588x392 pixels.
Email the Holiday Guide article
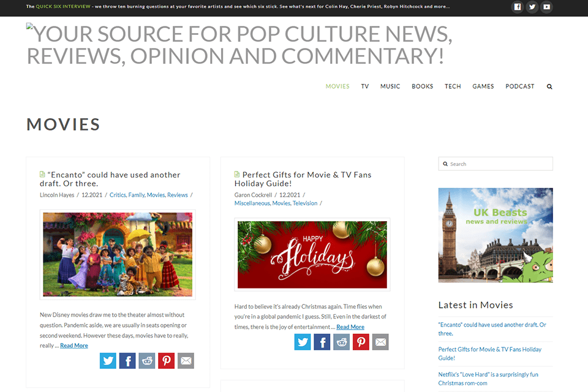coord(380,342)
